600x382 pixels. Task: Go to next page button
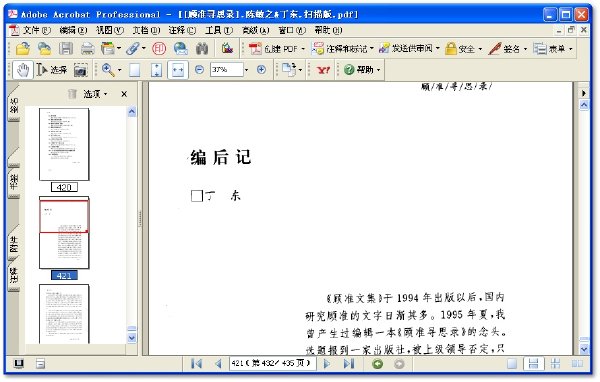[x=326, y=364]
